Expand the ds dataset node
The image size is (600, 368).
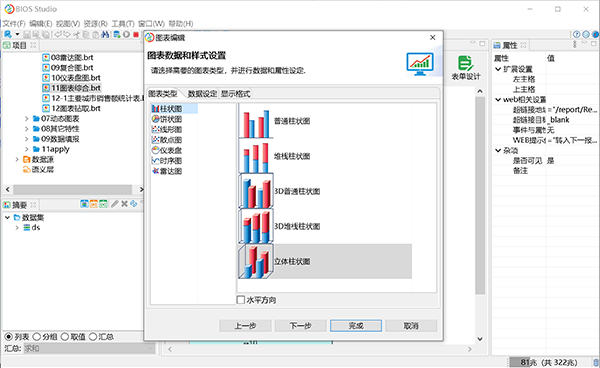tap(17, 228)
